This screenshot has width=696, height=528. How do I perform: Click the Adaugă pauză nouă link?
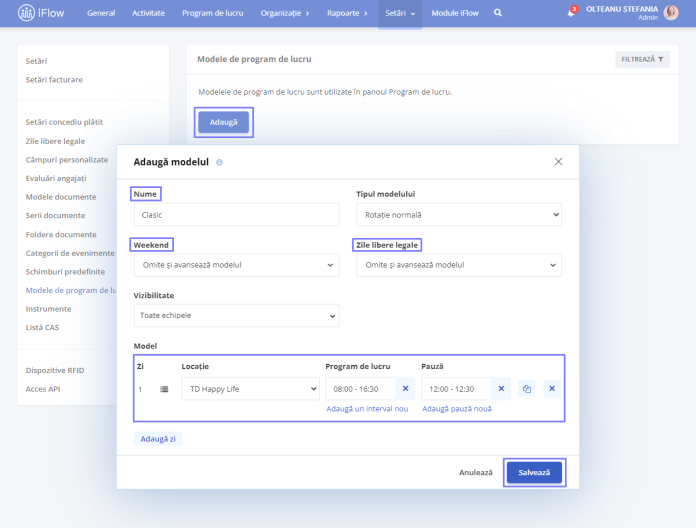tap(457, 409)
